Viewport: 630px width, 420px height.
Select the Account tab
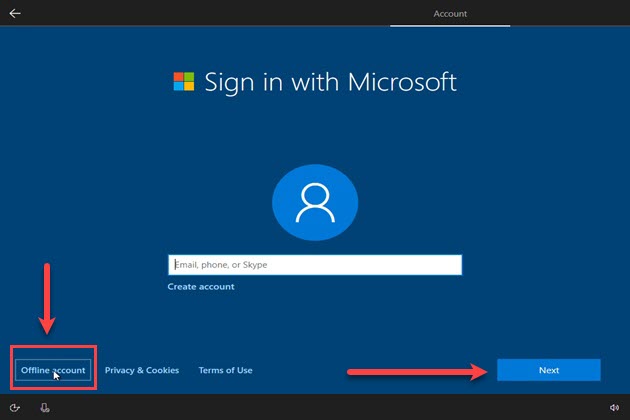450,14
